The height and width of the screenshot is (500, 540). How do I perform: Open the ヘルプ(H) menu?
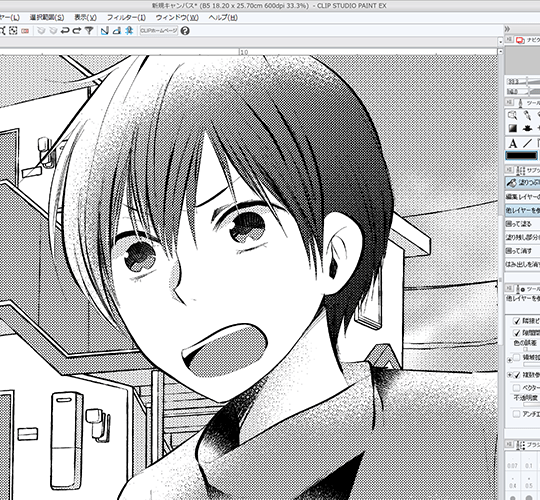223,18
